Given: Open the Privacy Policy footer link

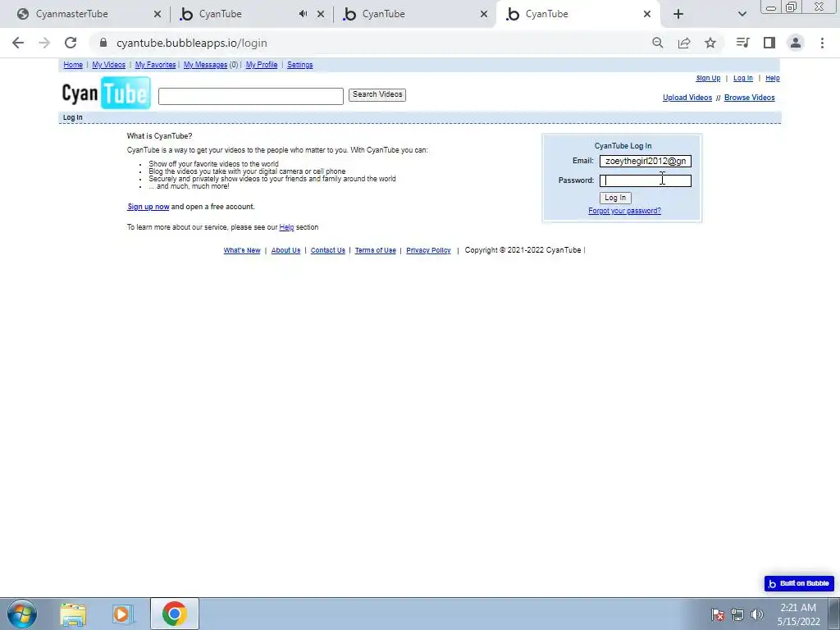Looking at the screenshot, I should 428,250.
